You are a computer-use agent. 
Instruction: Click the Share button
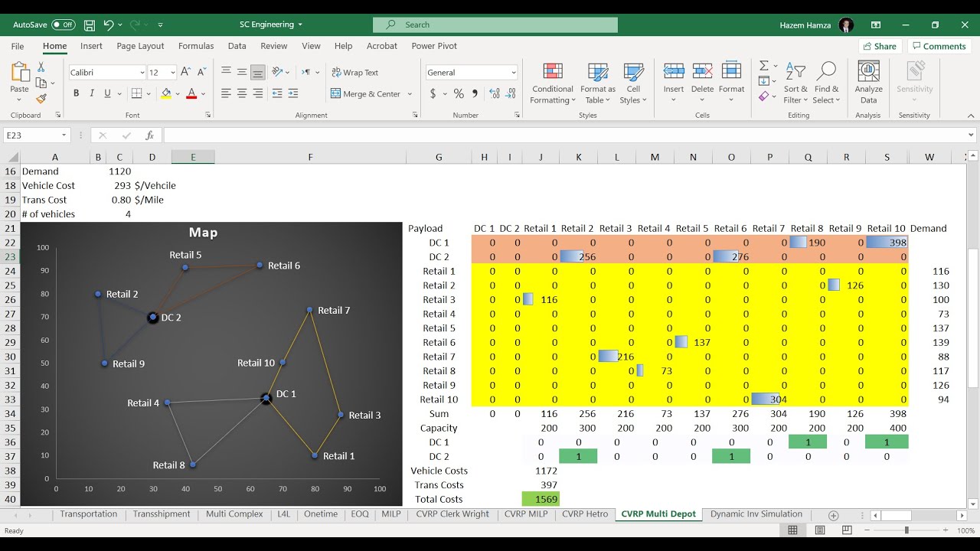(879, 46)
